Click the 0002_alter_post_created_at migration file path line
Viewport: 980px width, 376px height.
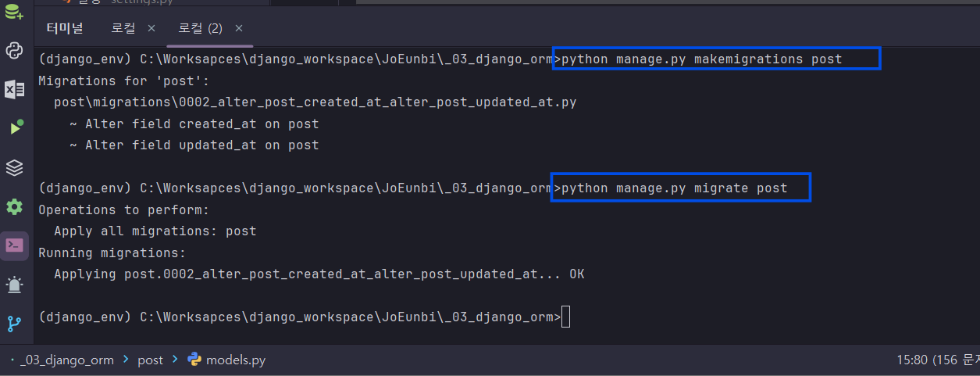[315, 102]
